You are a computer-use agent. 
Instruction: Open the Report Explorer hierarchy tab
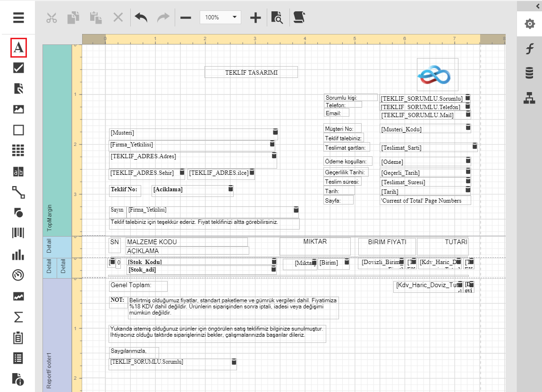coord(530,98)
